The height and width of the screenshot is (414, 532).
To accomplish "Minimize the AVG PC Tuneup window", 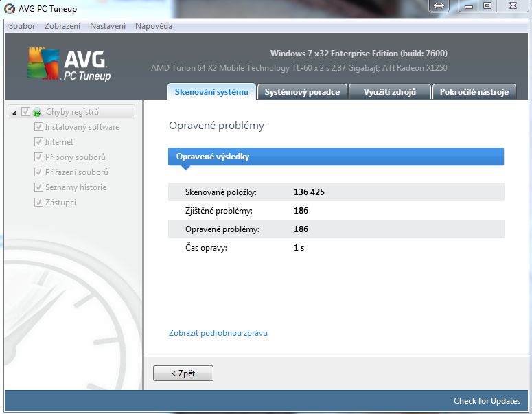I will click(469, 5).
